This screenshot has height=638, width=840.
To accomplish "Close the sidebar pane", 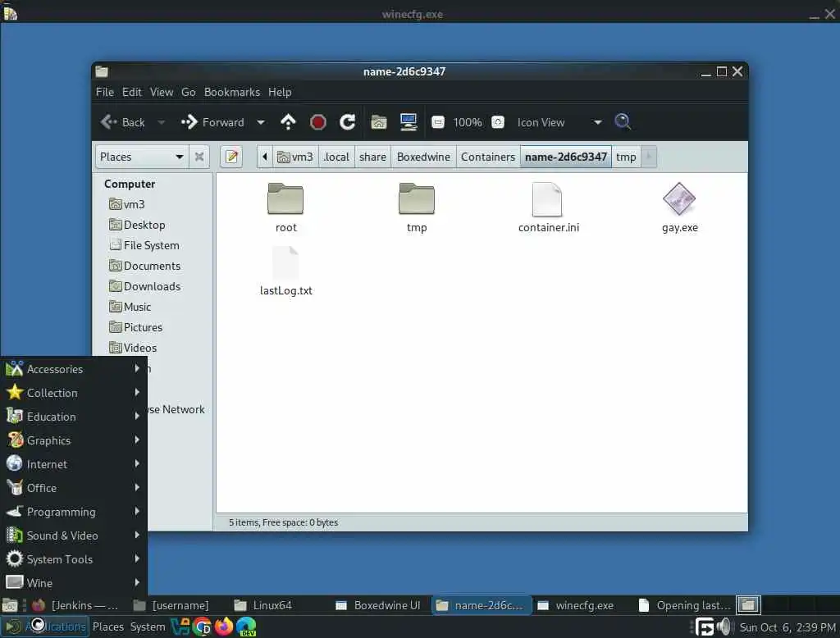I will click(199, 157).
